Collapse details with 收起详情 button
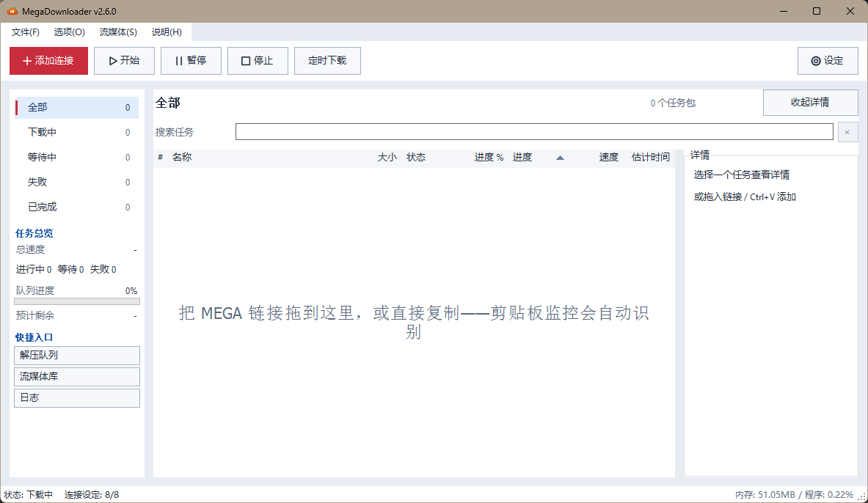This screenshot has height=503, width=868. pyautogui.click(x=811, y=103)
